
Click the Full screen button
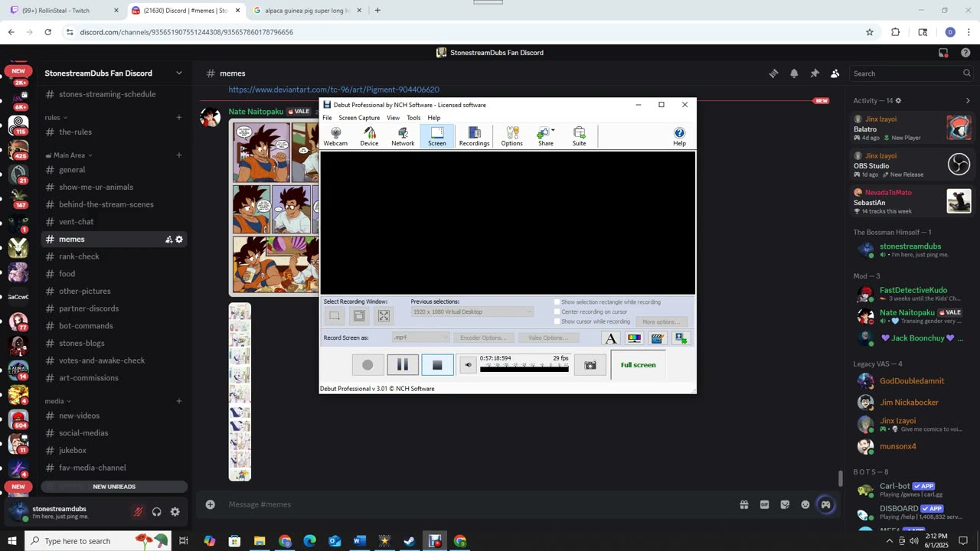638,365
